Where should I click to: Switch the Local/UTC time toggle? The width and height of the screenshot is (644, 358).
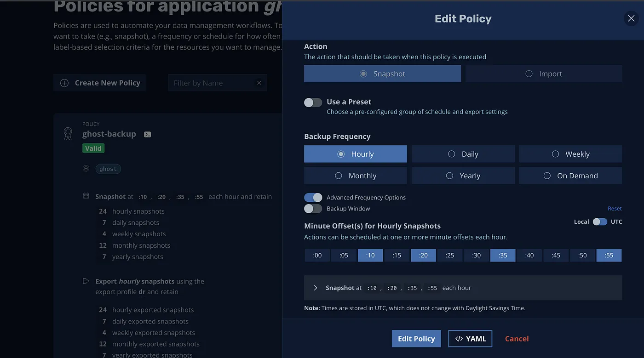[x=599, y=222]
